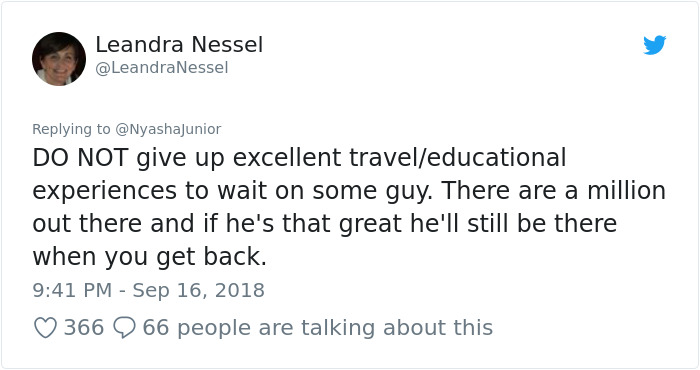Click the reply speech bubble icon
Image resolution: width=700 pixels, height=370 pixels.
coord(124,328)
